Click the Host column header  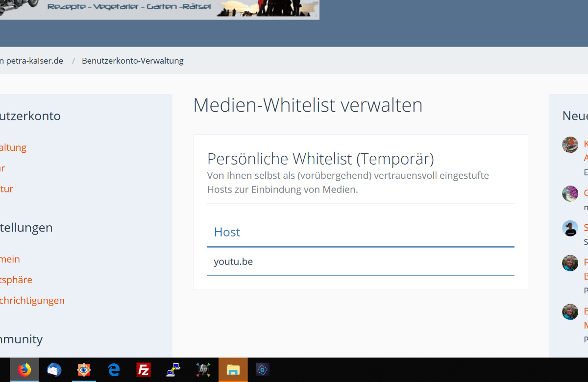click(x=227, y=232)
